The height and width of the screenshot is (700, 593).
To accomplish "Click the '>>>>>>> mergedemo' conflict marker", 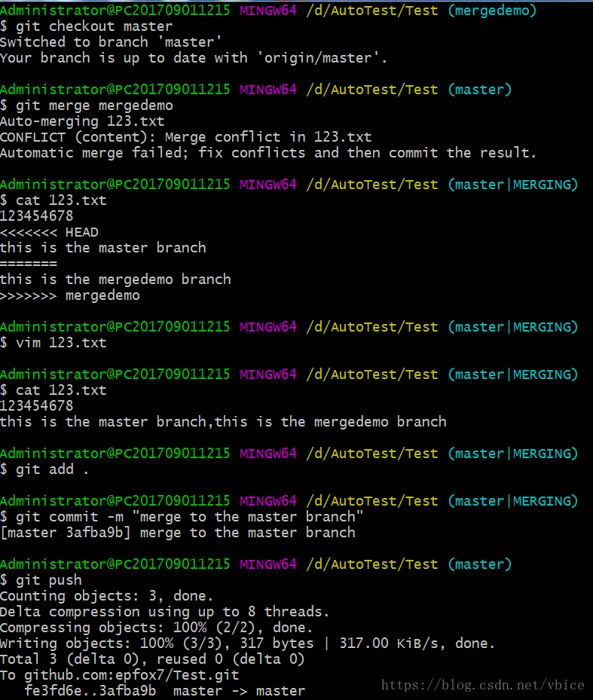I will (69, 295).
